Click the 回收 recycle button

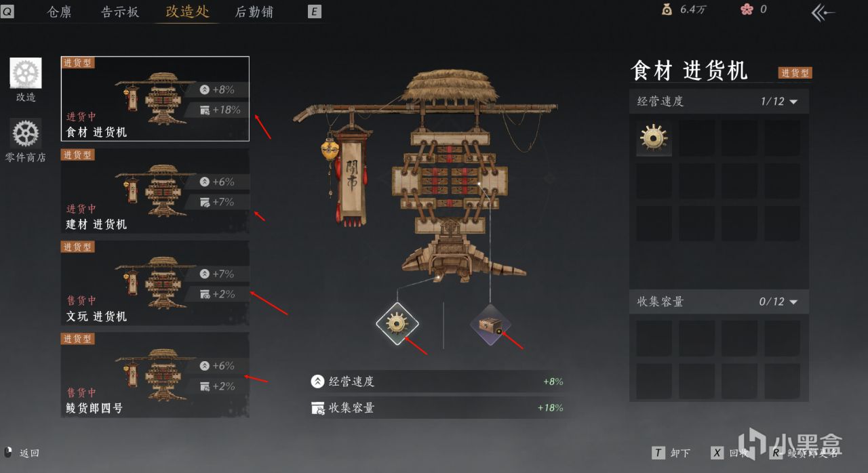pyautogui.click(x=730, y=453)
